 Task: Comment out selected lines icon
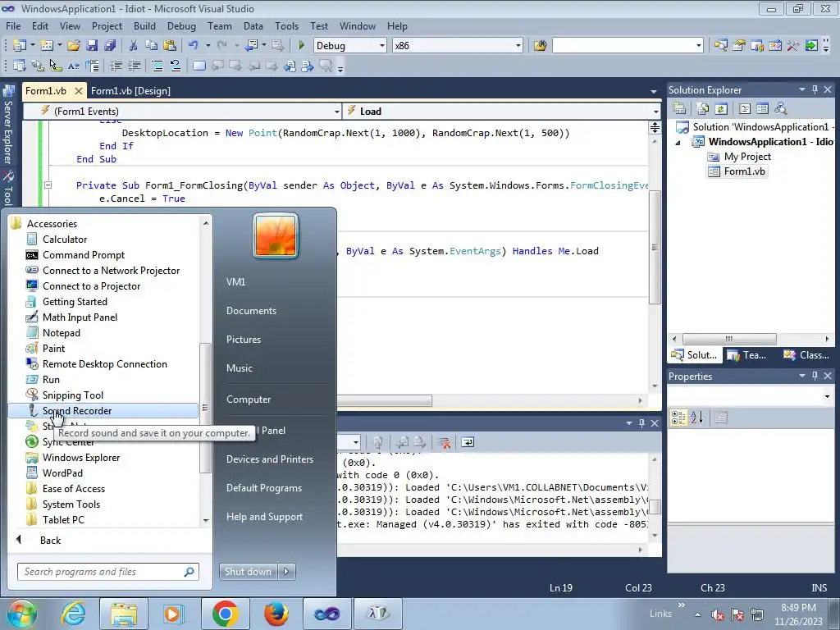pos(157,66)
